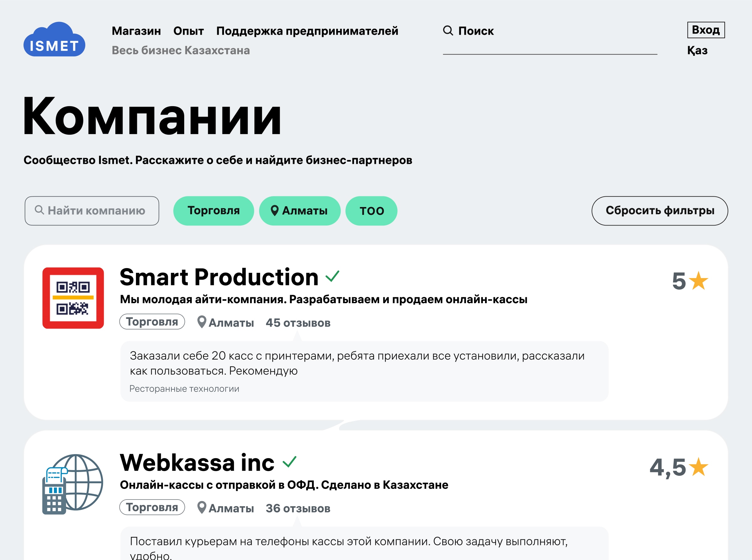The height and width of the screenshot is (560, 752).
Task: Click the ISMET cloud logo
Action: coord(54,40)
